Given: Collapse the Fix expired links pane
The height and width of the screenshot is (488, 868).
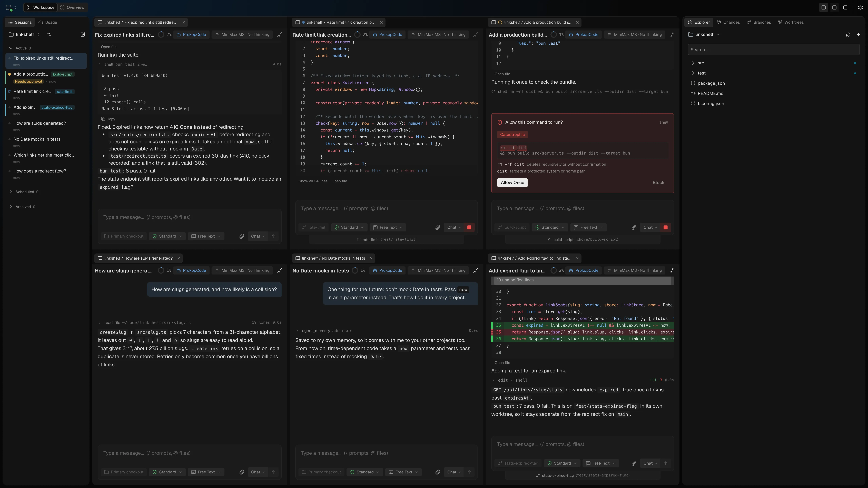Looking at the screenshot, I should 280,34.
